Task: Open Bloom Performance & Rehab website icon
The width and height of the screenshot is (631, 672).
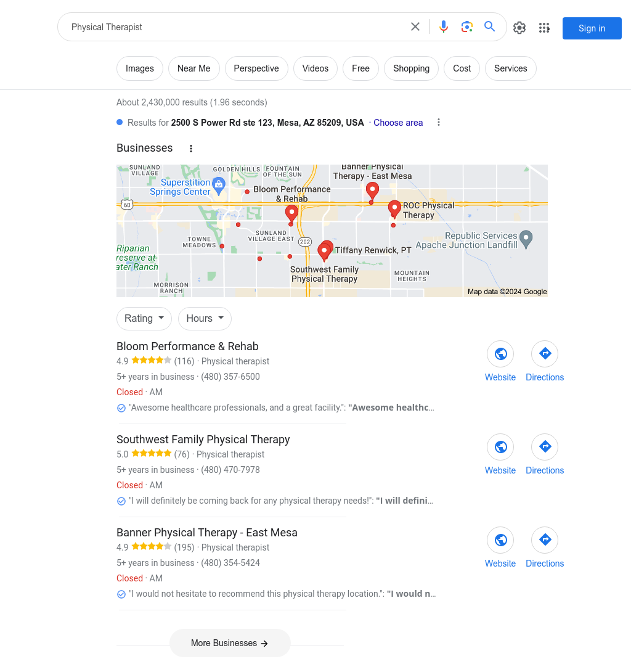Action: click(x=500, y=354)
